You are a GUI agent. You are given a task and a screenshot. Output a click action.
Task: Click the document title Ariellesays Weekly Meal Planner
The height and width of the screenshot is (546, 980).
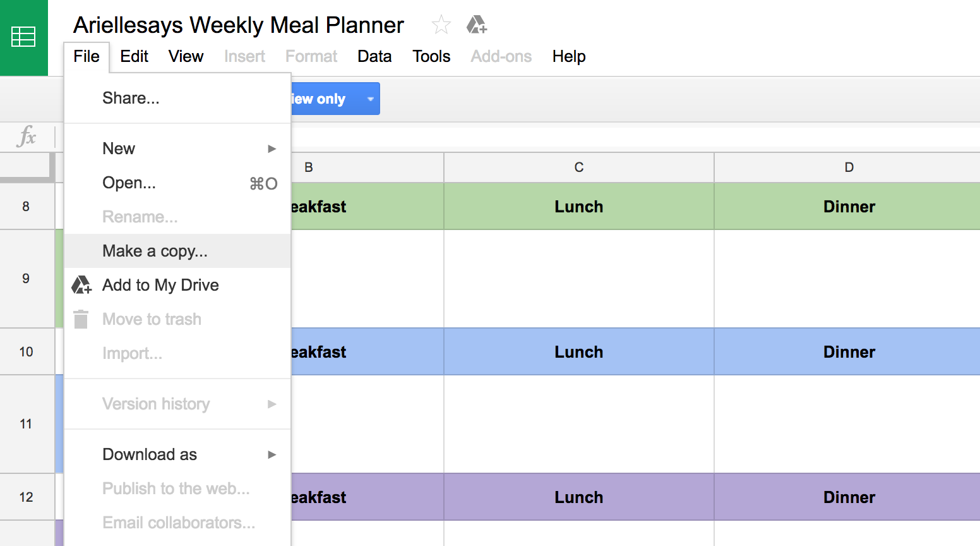[239, 25]
